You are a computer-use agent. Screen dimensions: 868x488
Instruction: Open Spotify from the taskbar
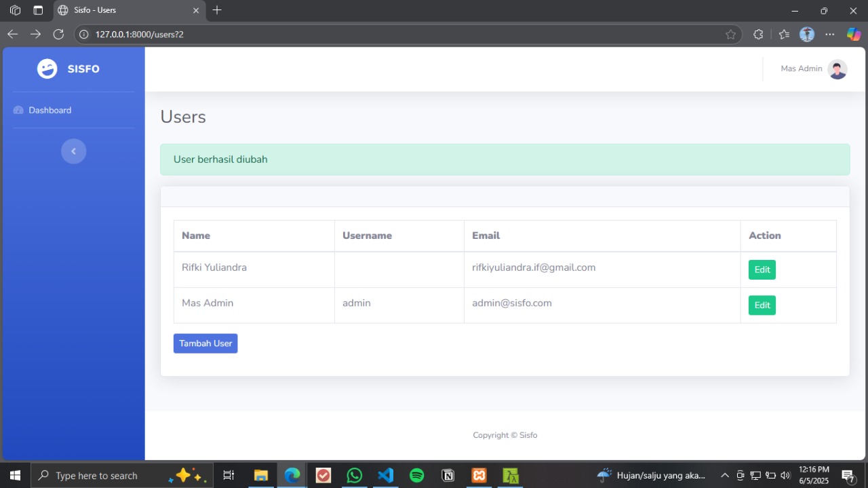416,475
